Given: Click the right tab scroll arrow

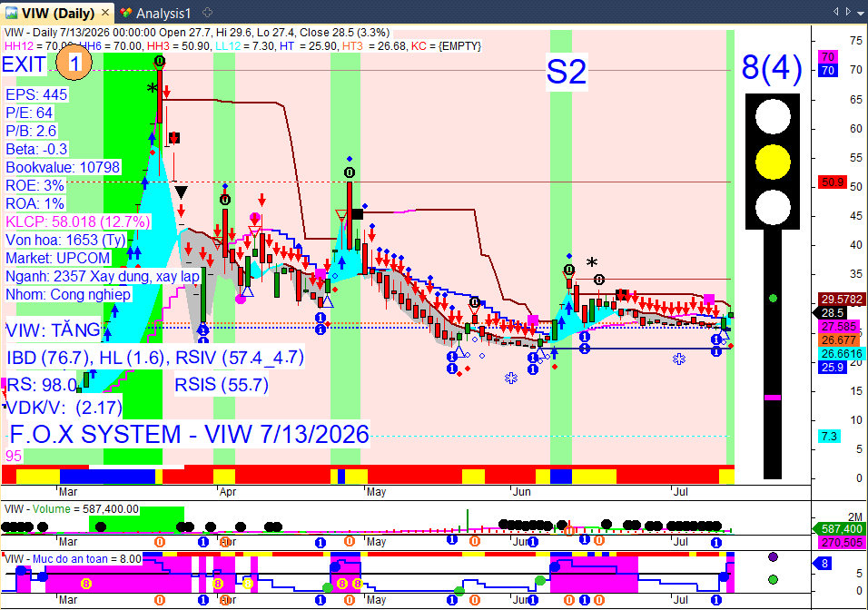Looking at the screenshot, I should (x=848, y=11).
